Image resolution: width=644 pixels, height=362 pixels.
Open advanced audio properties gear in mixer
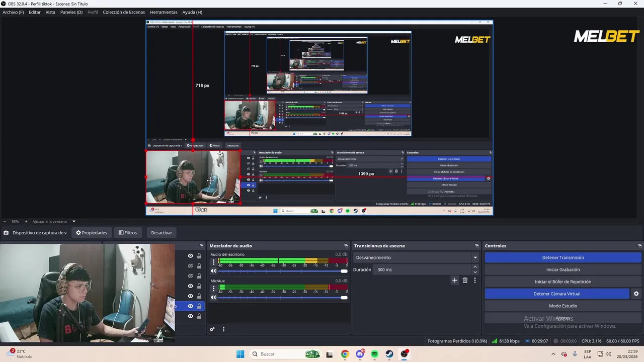[212, 329]
